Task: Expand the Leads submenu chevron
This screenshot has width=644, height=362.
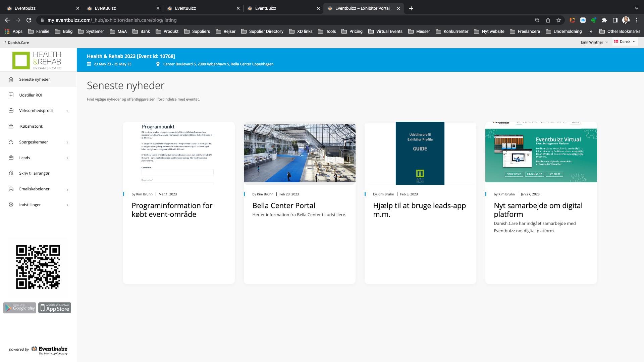Action: (x=67, y=158)
